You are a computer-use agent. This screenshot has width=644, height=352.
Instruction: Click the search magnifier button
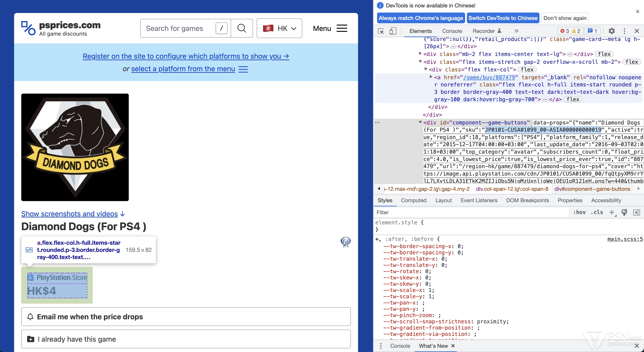pyautogui.click(x=241, y=28)
